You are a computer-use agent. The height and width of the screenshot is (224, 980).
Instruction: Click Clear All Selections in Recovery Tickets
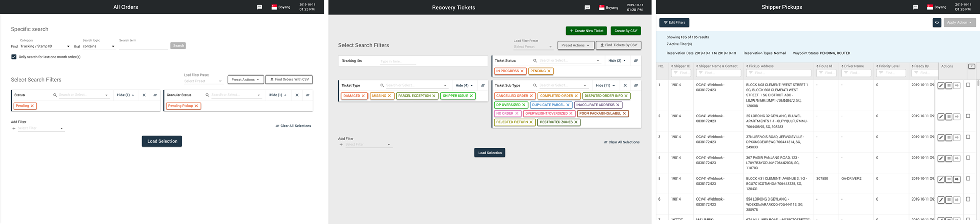(x=621, y=142)
